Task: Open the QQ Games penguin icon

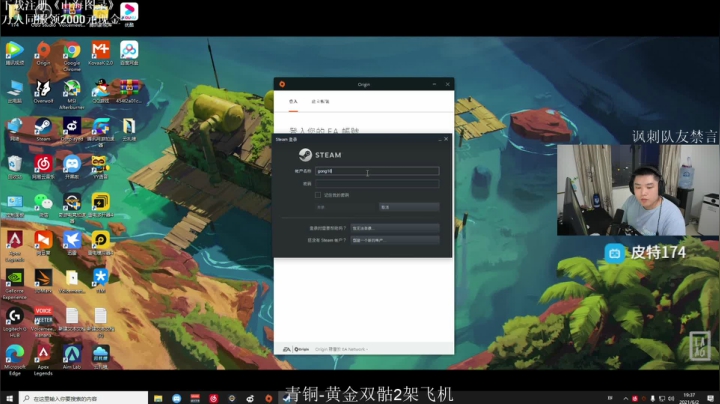Action: pyautogui.click(x=101, y=91)
